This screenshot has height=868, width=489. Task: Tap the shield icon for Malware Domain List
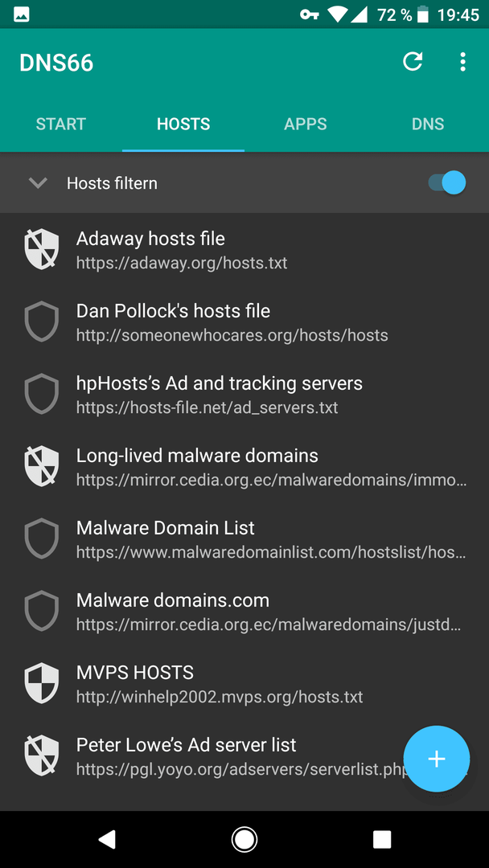click(x=42, y=538)
